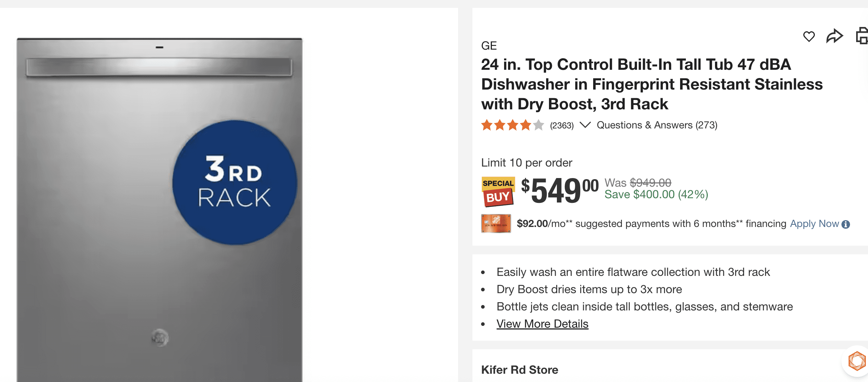Expand the ratings breakdown chevron

[x=585, y=126]
